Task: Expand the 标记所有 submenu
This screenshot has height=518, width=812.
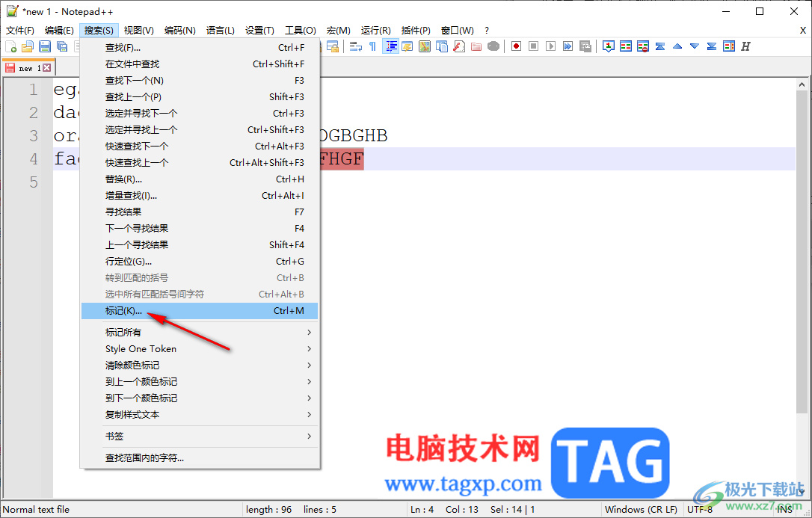Action: point(200,332)
